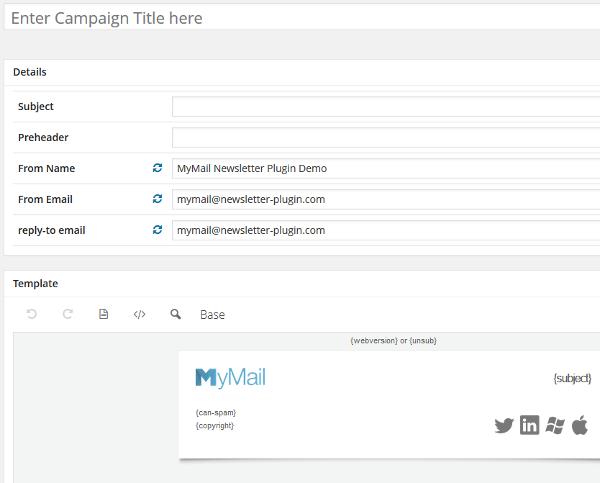Viewport: 600px width, 483px height.
Task: Click the document file icon in the template toolbar
Action: (103, 314)
